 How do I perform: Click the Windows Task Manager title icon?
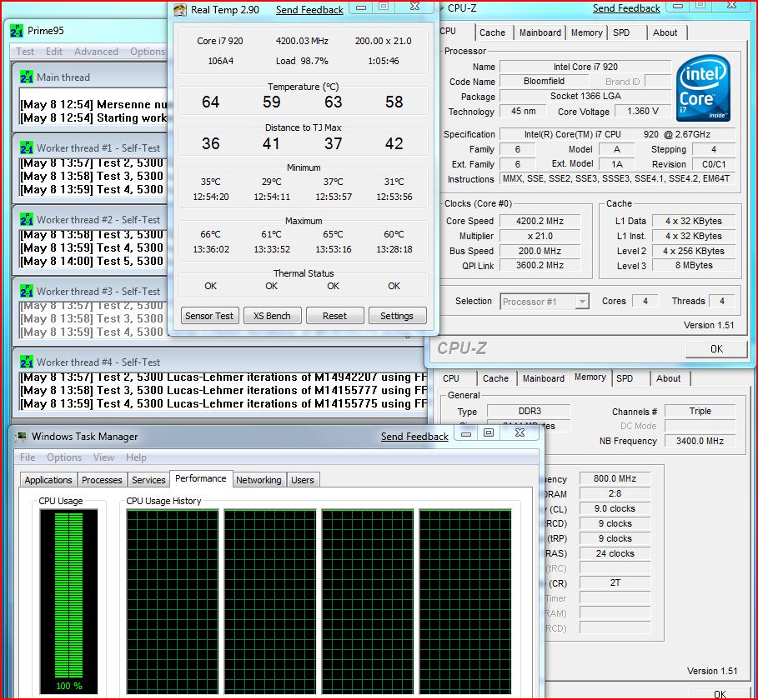[x=21, y=436]
